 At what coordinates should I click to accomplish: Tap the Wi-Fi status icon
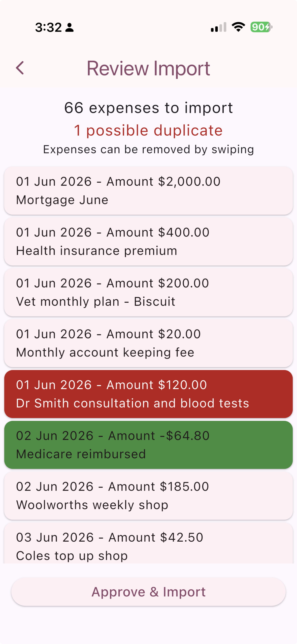(x=238, y=27)
